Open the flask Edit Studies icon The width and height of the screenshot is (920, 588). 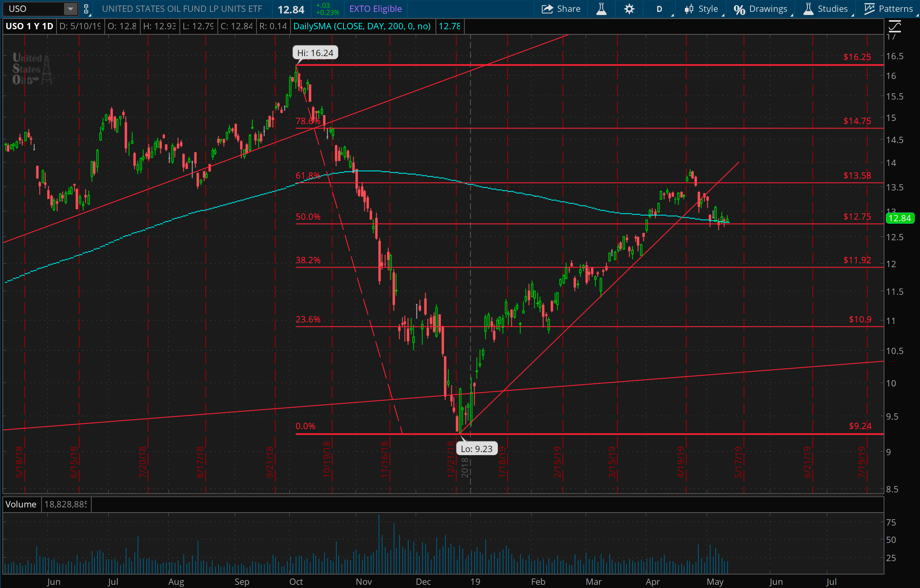[601, 9]
